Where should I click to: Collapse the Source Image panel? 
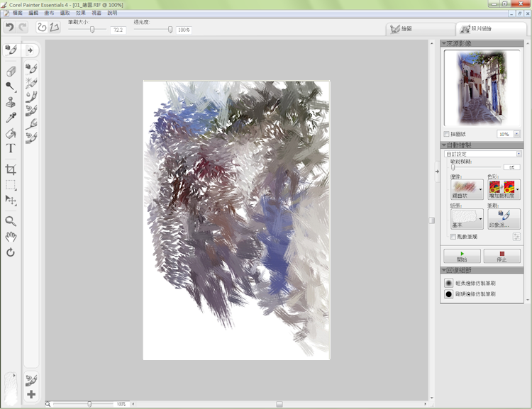(444, 43)
